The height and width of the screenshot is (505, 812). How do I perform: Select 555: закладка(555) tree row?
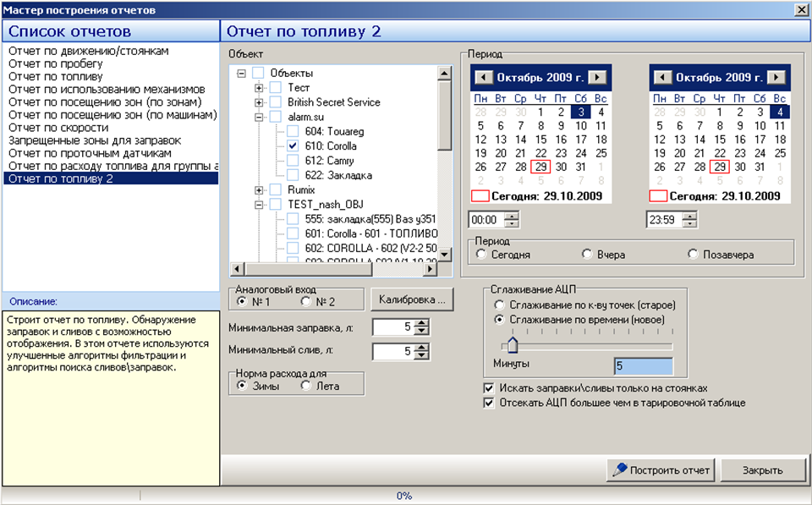click(370, 219)
